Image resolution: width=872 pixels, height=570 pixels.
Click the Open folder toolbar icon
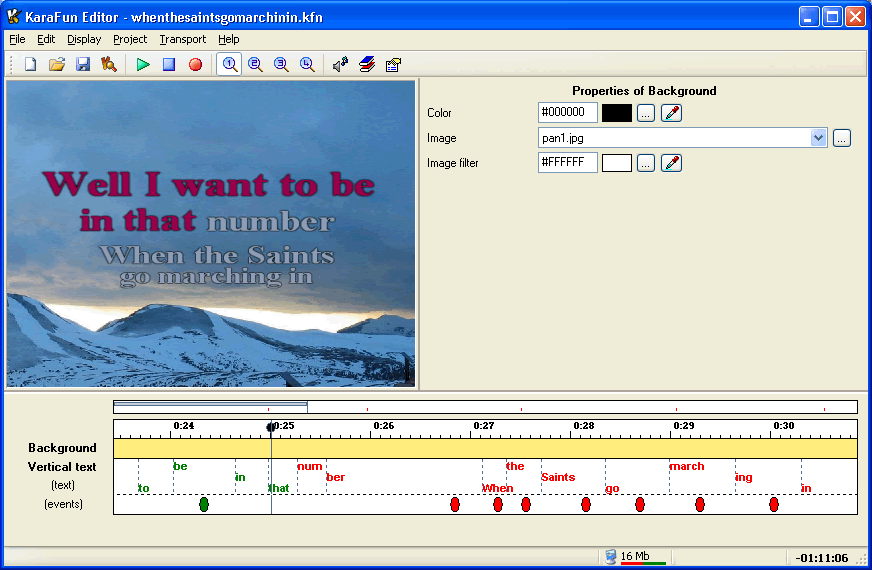[57, 64]
